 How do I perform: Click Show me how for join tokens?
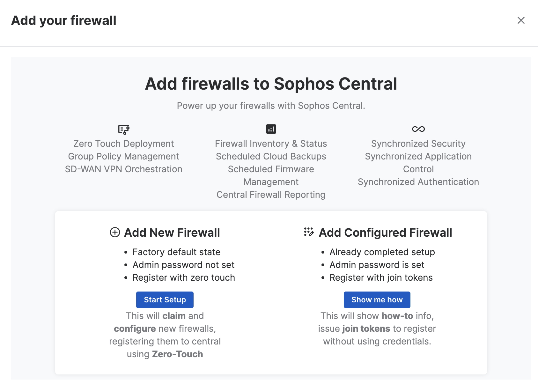(377, 300)
